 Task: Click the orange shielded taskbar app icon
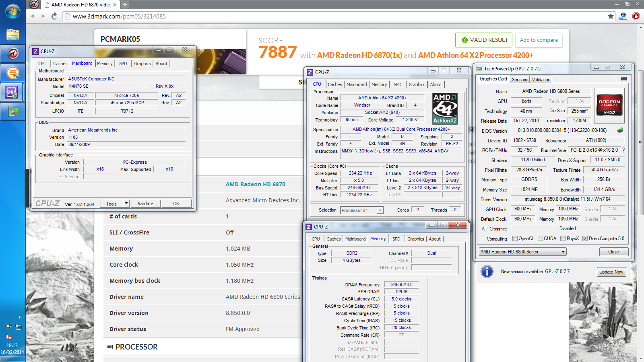click(12, 73)
